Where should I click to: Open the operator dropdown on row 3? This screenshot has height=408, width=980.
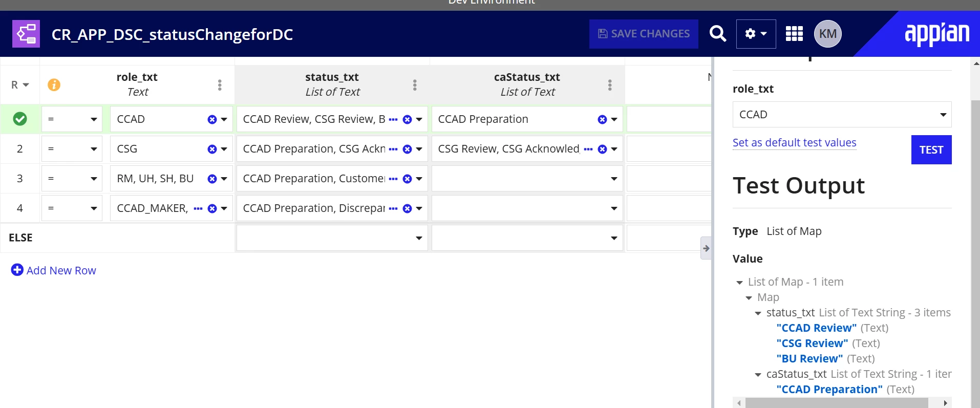point(72,179)
